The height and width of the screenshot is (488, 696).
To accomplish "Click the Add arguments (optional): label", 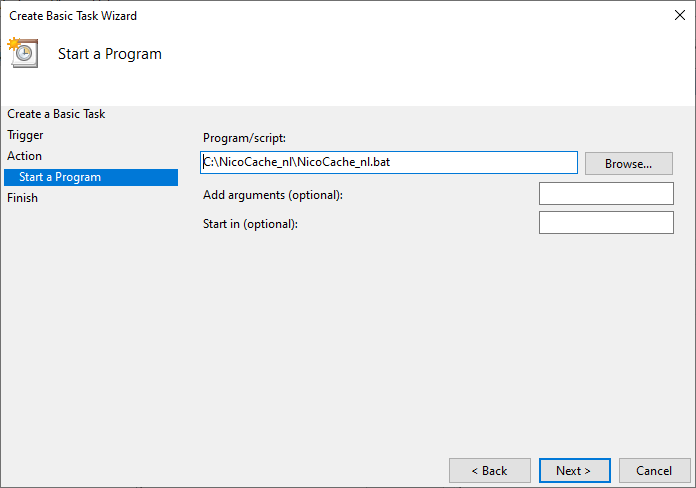I will (x=273, y=195).
